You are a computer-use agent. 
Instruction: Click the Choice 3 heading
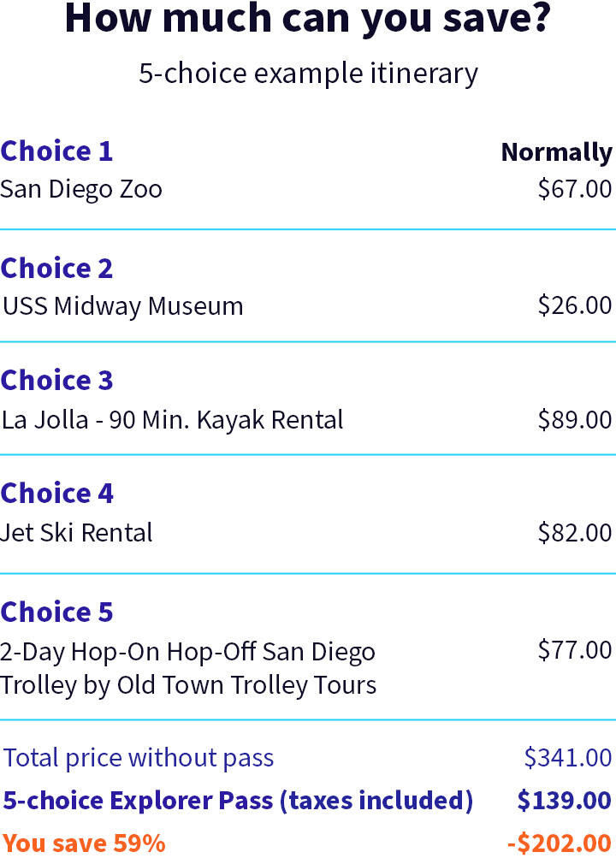coord(56,381)
